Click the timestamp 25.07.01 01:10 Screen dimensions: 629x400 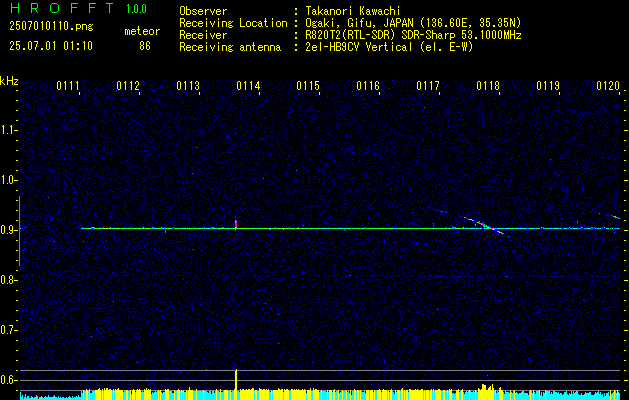(51, 46)
